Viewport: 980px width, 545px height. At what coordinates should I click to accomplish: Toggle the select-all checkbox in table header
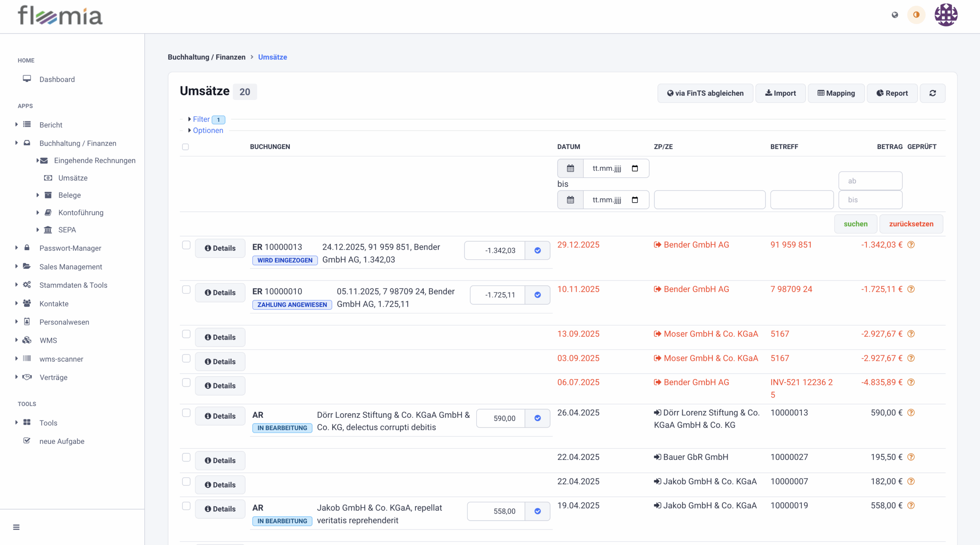(x=185, y=147)
